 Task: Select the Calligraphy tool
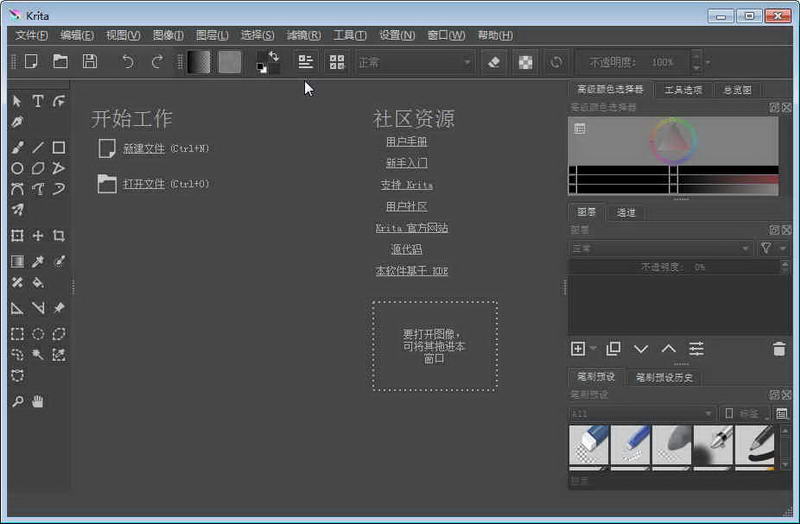click(17, 122)
